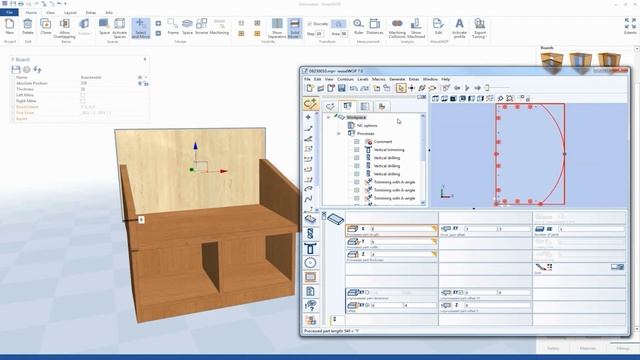Select the Select and Move tool
Viewport: 640px width, 360px height.
pyautogui.click(x=140, y=29)
